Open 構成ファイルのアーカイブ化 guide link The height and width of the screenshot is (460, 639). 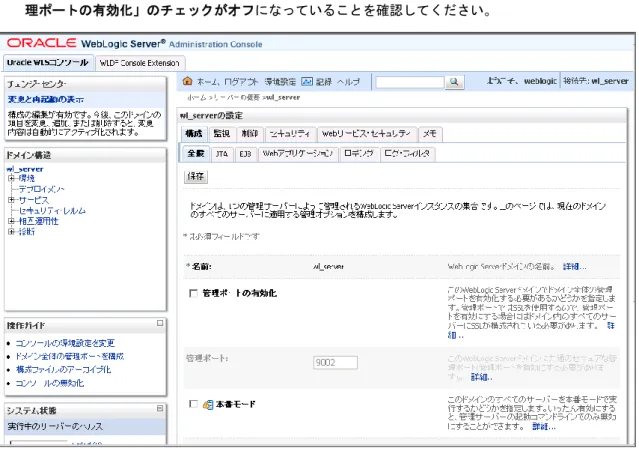coord(63,370)
